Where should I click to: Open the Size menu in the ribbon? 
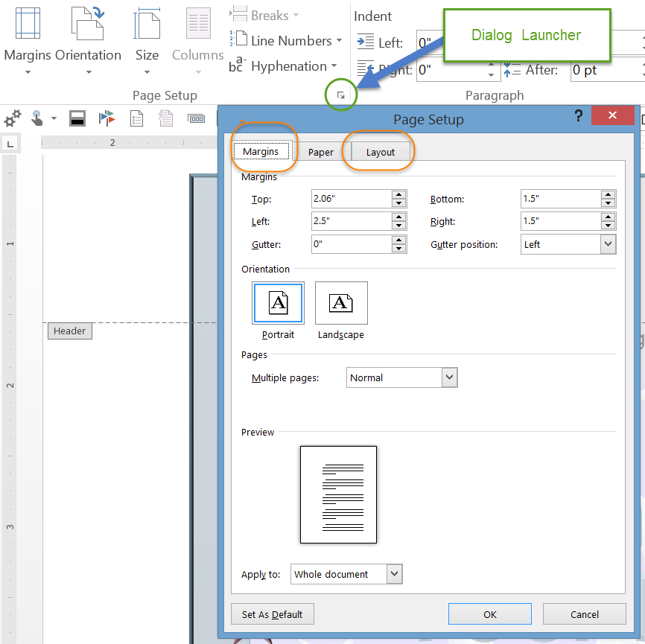tap(147, 40)
